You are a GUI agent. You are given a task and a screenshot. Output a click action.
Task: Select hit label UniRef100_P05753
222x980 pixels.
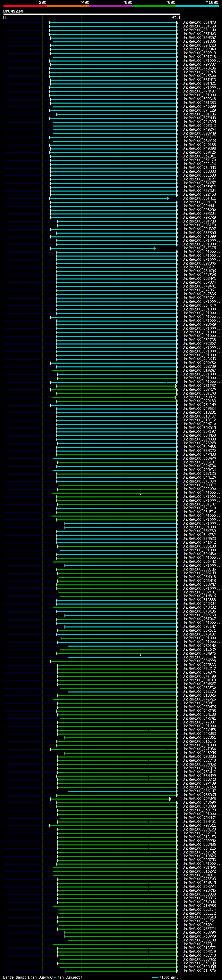pyautogui.click(x=199, y=860)
